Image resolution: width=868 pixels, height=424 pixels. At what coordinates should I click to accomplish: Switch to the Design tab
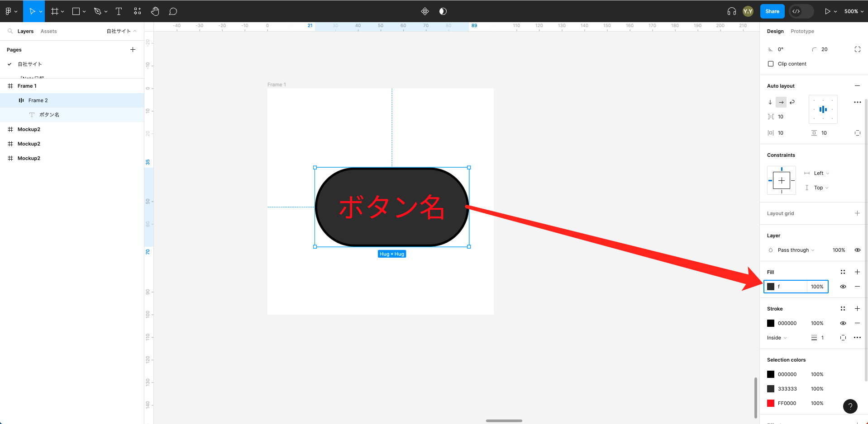(x=775, y=31)
